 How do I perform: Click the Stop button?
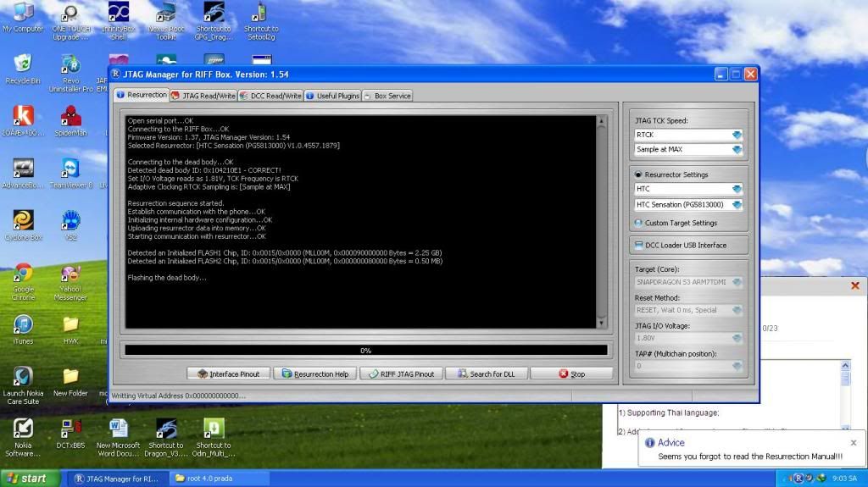point(572,374)
